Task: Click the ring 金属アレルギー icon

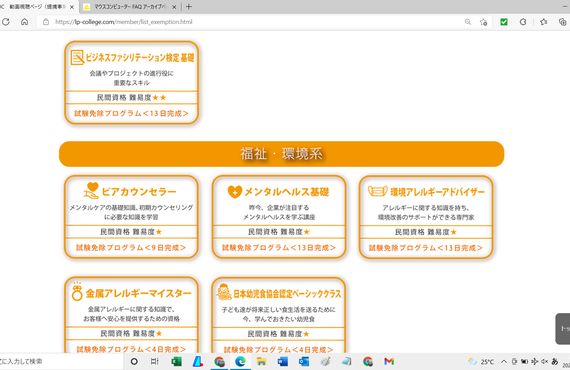Action: click(77, 292)
